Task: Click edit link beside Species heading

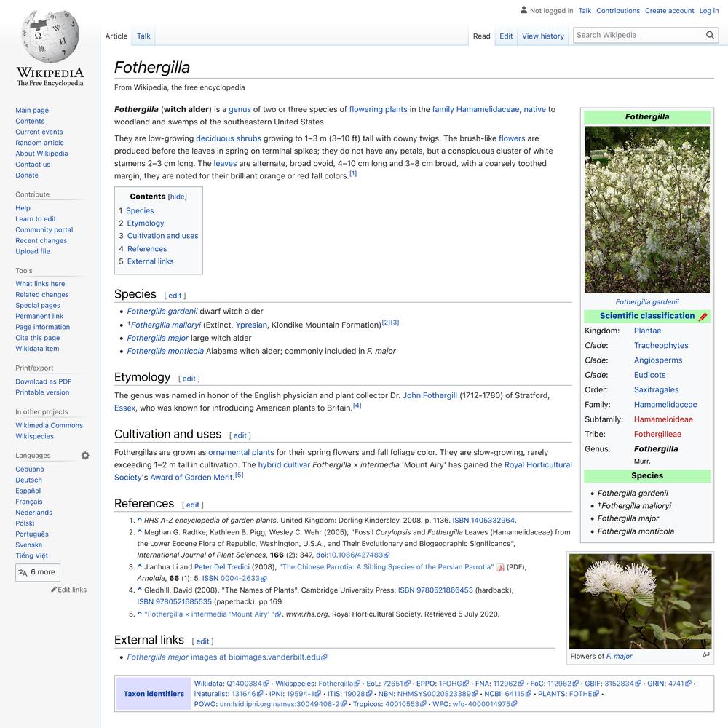Action: tap(175, 296)
